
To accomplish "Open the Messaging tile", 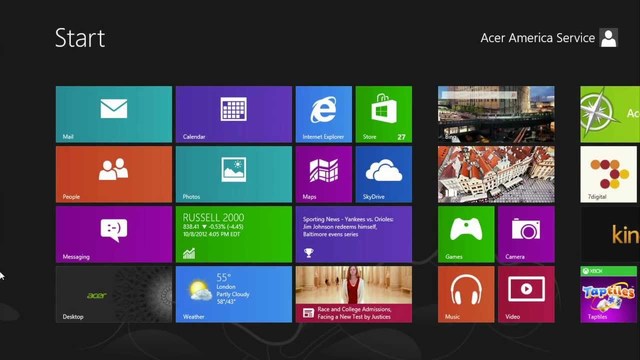I will pos(114,234).
